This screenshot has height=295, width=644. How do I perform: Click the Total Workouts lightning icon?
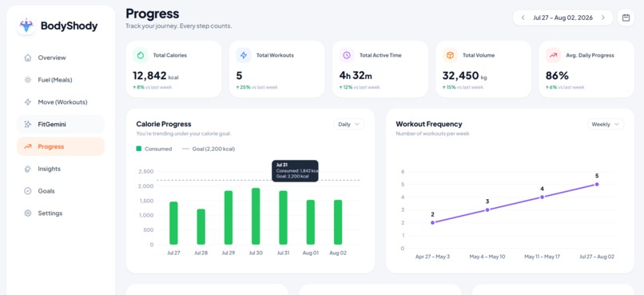(244, 55)
